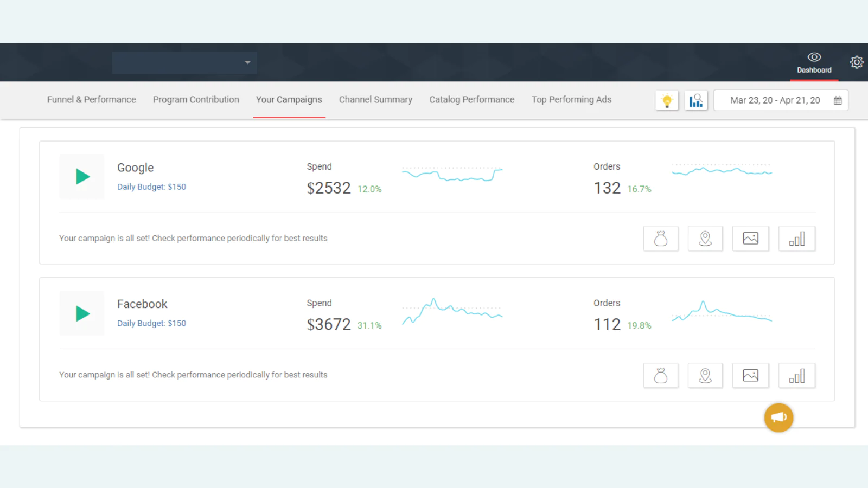Click the Google campaign play button
The width and height of the screenshot is (868, 488).
click(x=82, y=177)
